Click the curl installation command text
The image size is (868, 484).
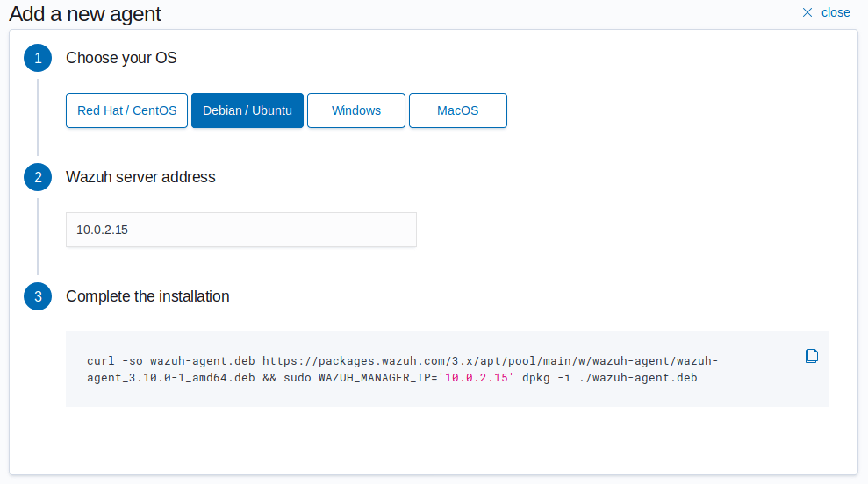coord(403,369)
